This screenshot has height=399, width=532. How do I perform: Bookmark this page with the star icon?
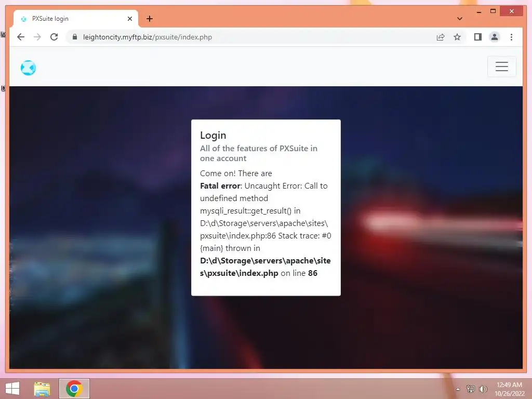[x=457, y=37]
